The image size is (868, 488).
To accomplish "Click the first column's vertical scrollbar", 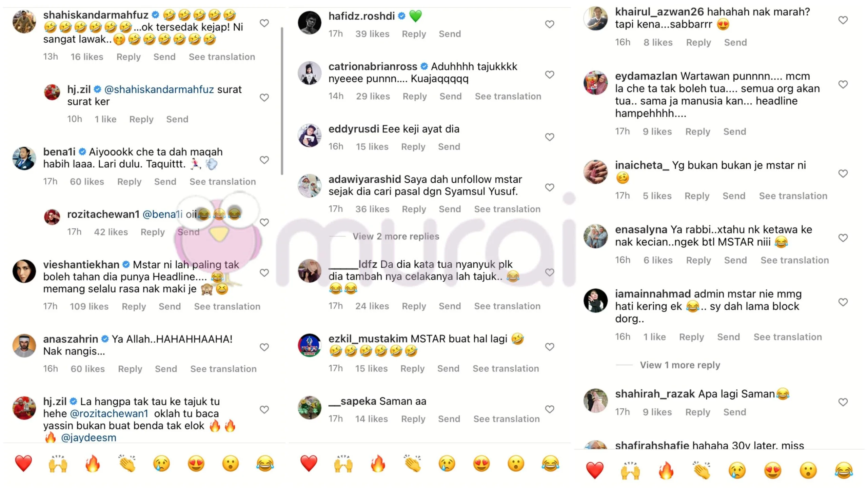I will pyautogui.click(x=282, y=101).
